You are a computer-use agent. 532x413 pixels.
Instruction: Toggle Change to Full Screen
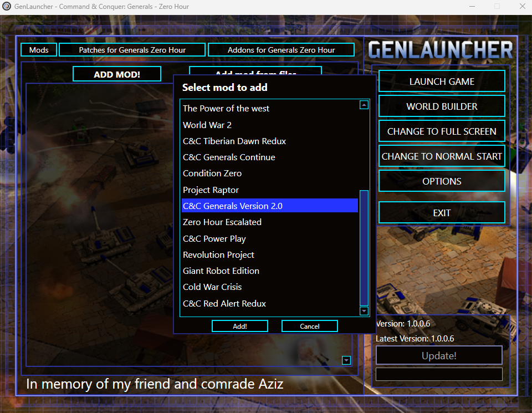click(442, 131)
